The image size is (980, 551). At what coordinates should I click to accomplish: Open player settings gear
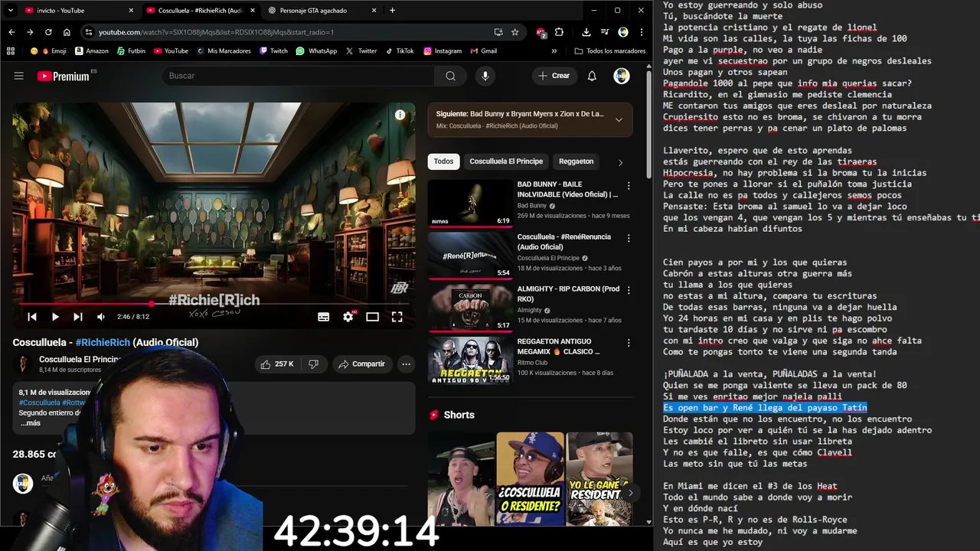pyautogui.click(x=348, y=317)
